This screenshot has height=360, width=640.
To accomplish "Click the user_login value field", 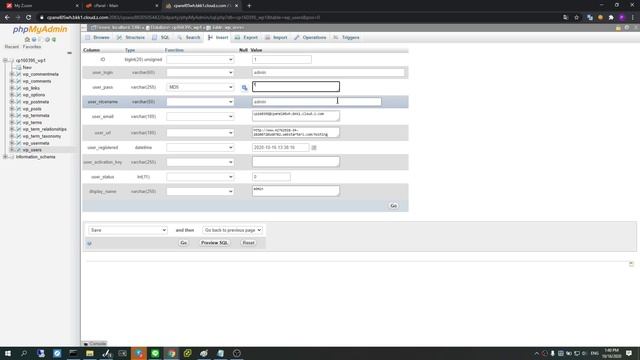I will coord(328,73).
